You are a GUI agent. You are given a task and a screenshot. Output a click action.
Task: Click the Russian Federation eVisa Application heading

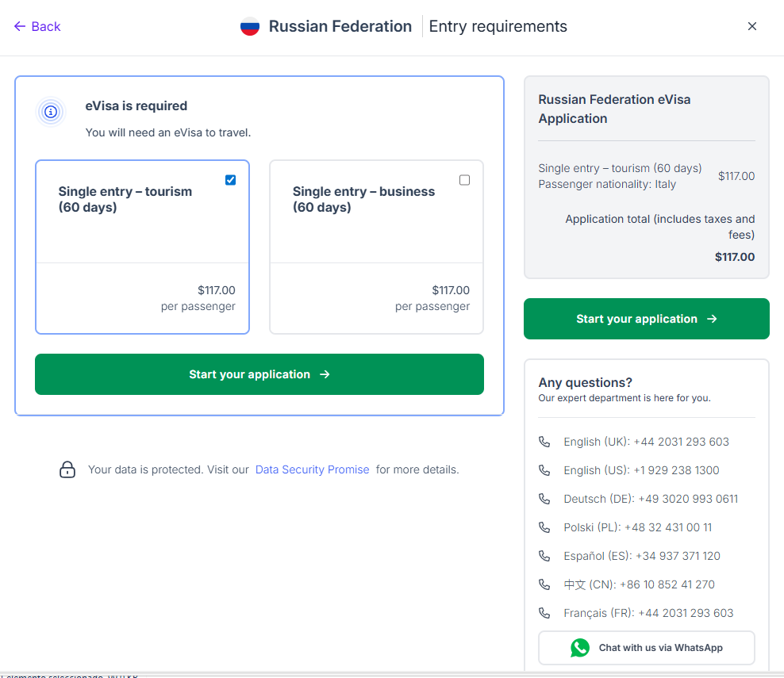(x=614, y=109)
